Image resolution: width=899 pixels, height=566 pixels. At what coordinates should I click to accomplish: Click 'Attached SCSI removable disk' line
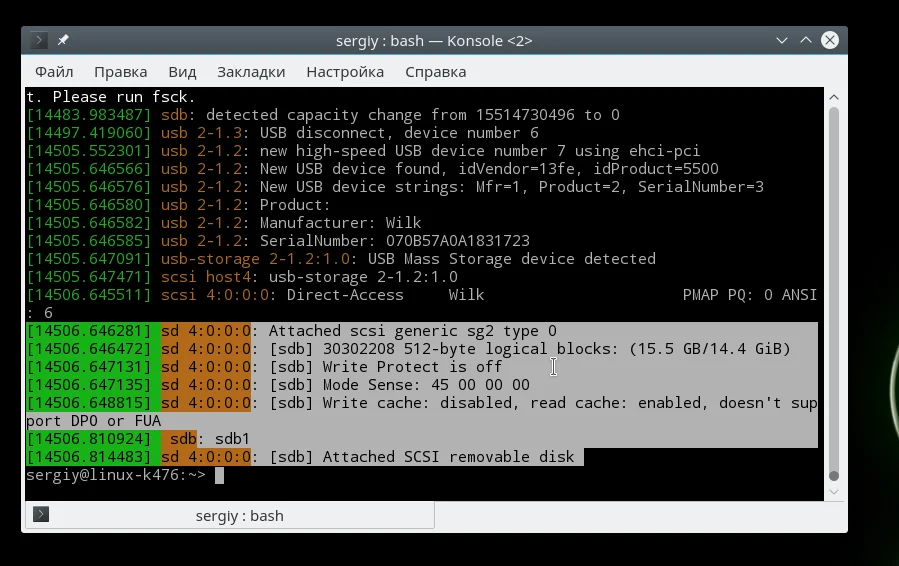[x=300, y=458]
